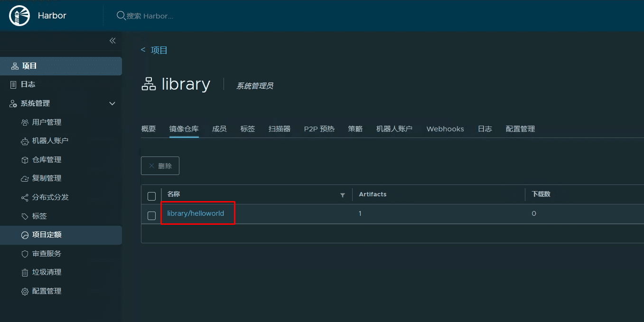The image size is (644, 322).
Task: Collapse the 系统管理 section chevron
Action: pyautogui.click(x=112, y=103)
